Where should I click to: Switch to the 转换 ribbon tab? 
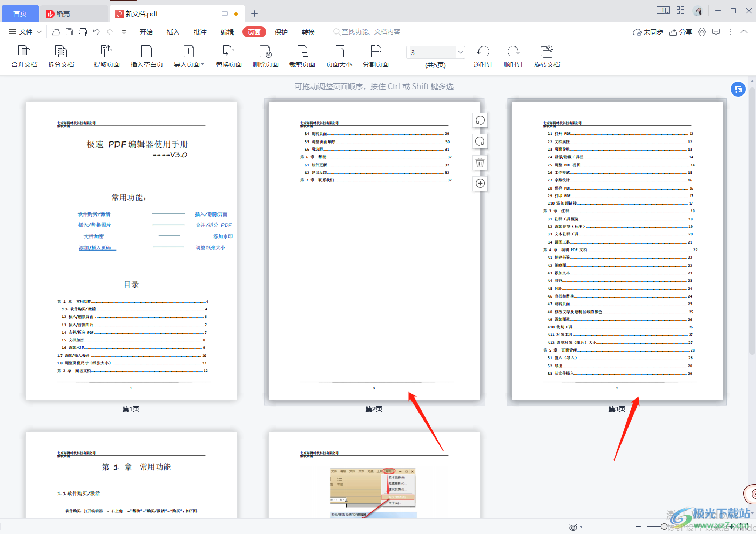(x=308, y=32)
